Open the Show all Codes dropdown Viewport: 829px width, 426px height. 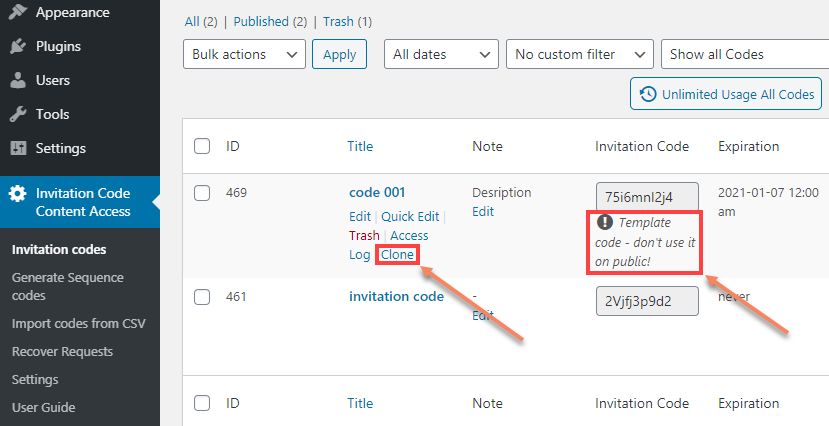[745, 54]
